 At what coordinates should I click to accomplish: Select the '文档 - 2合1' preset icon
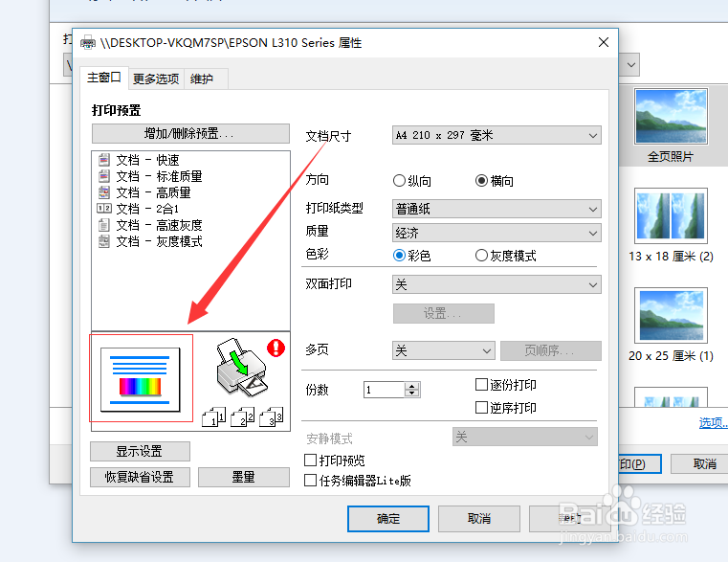tap(104, 209)
